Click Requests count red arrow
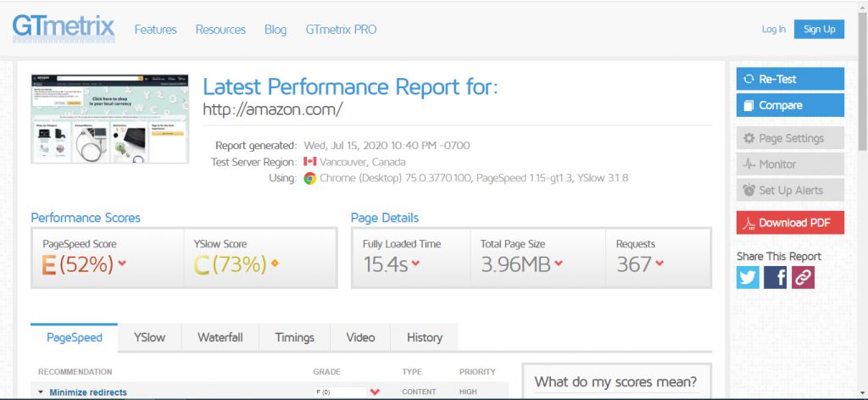 pyautogui.click(x=659, y=264)
